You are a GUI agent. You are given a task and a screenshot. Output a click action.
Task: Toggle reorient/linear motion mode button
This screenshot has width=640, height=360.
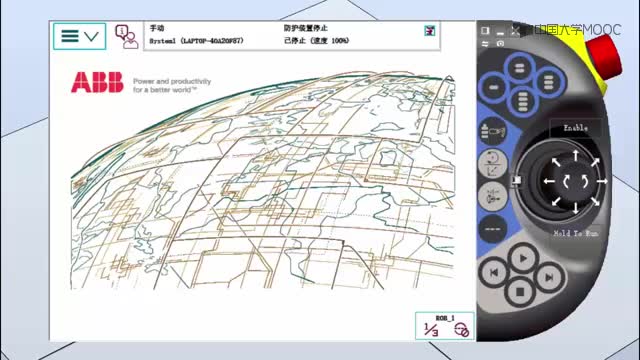pyautogui.click(x=493, y=163)
